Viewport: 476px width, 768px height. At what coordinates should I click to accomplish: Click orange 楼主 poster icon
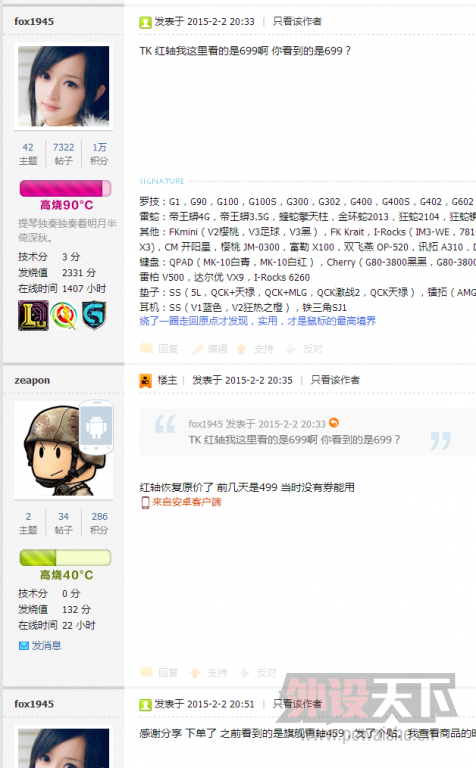click(145, 381)
